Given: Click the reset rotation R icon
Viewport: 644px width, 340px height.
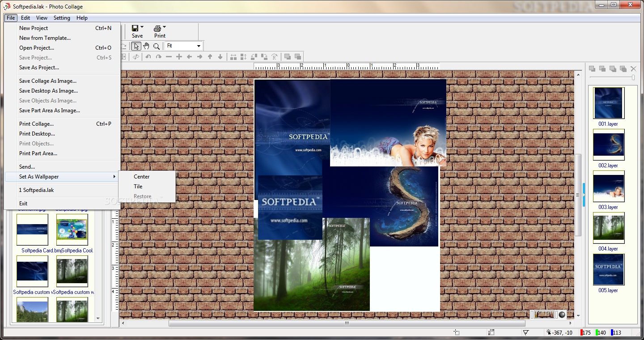Looking at the screenshot, I should click(x=274, y=57).
